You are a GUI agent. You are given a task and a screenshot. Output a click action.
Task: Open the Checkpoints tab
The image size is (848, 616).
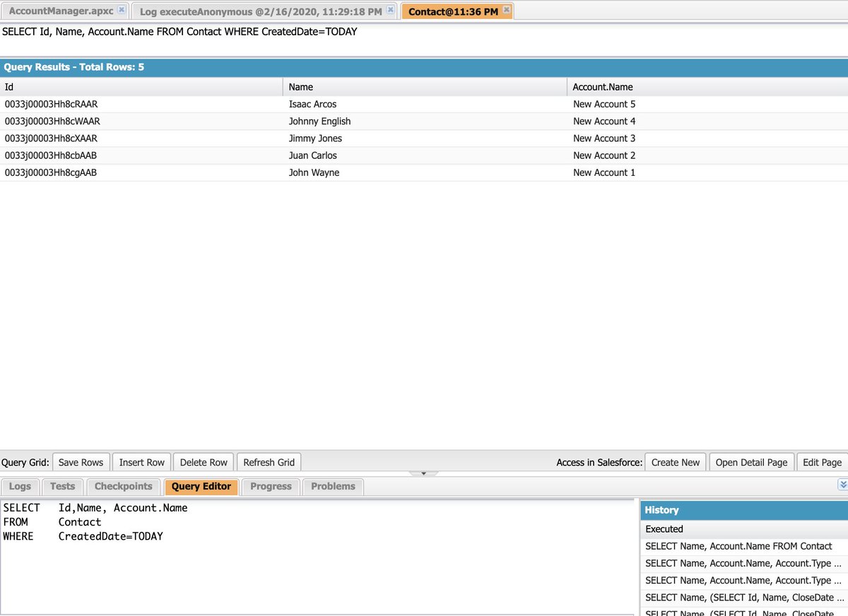[x=124, y=486]
